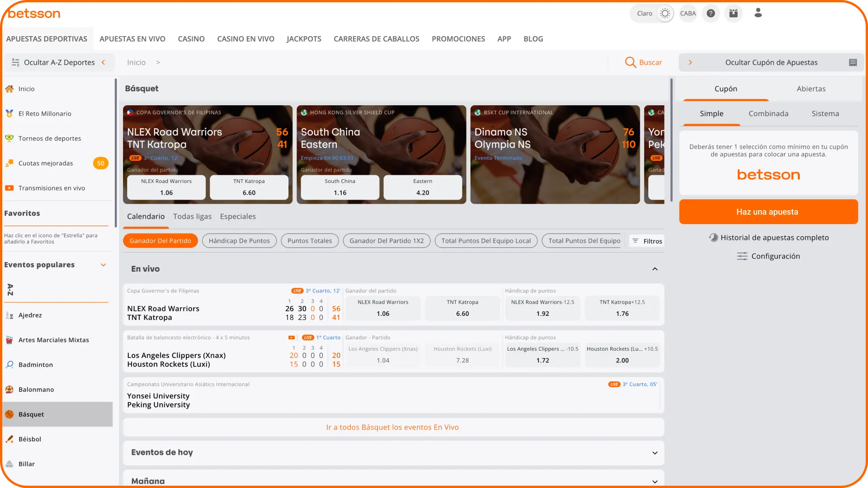Select Balonmano sport
Screen dimensions: 868x488
click(x=57, y=389)
